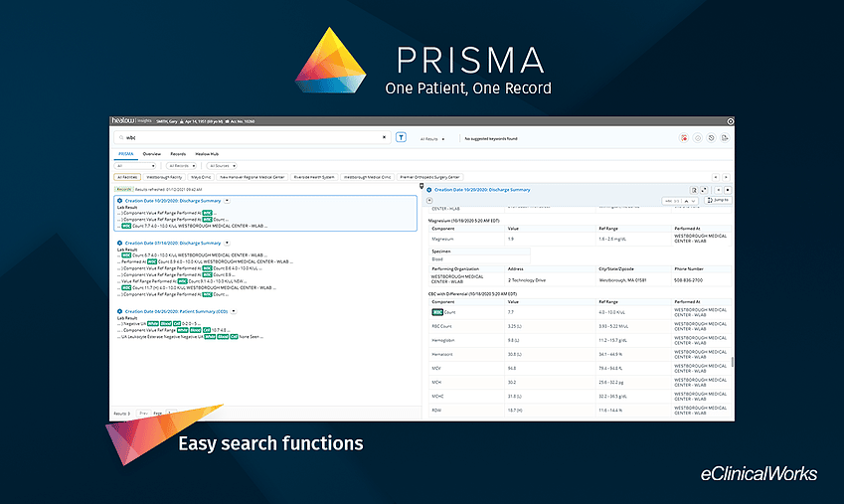Open the first 'All' filter dropdown
The width and height of the screenshot is (844, 504).
(135, 166)
